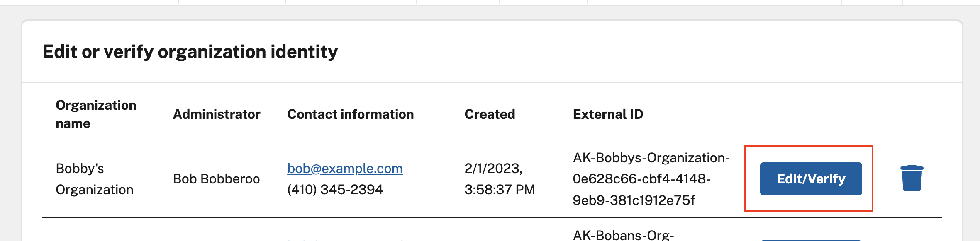Image resolution: width=980 pixels, height=241 pixels.
Task: Click the Bob Bobberoo administrator cell
Action: click(x=216, y=179)
